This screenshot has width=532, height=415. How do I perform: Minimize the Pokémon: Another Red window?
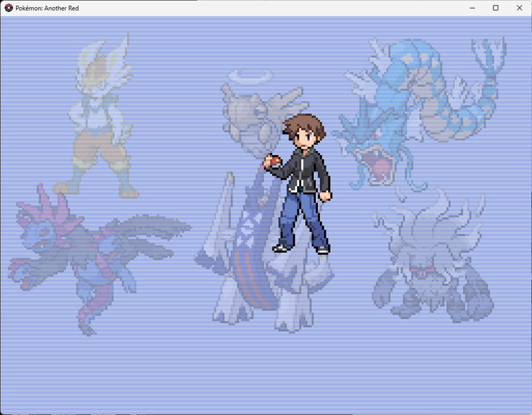click(472, 8)
